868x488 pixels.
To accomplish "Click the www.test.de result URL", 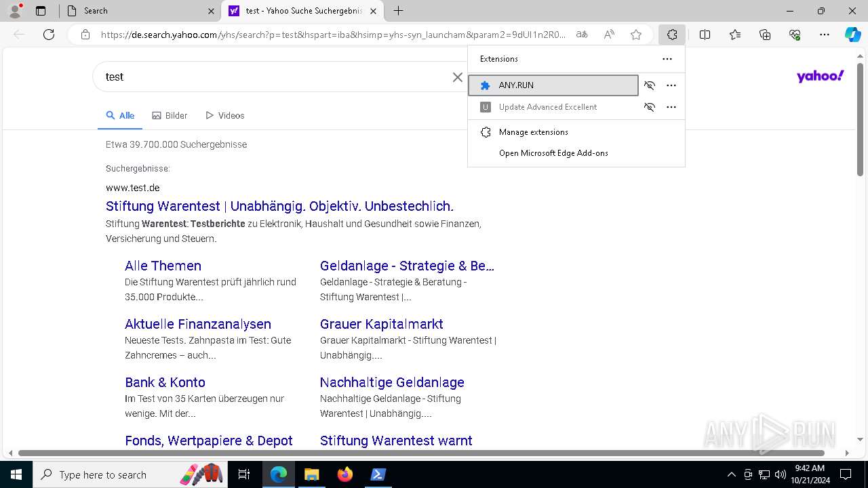I will click(x=133, y=188).
